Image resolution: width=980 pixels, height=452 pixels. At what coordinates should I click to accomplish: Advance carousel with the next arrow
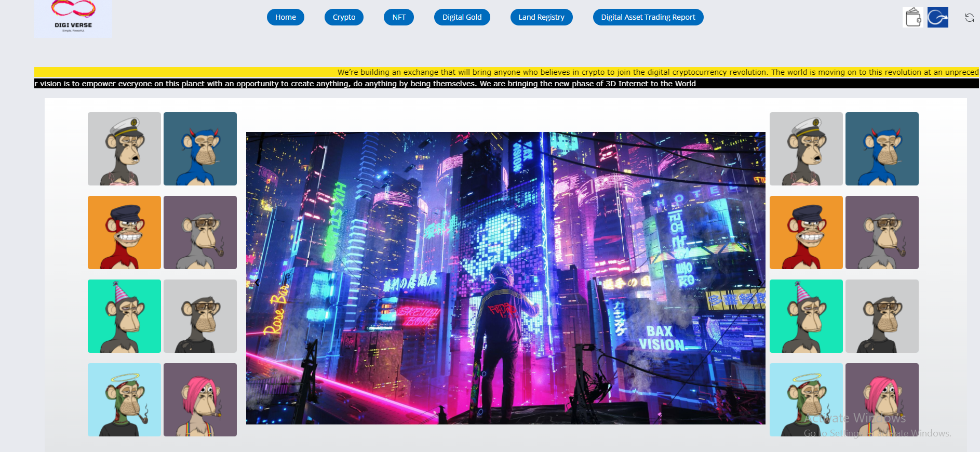759,283
